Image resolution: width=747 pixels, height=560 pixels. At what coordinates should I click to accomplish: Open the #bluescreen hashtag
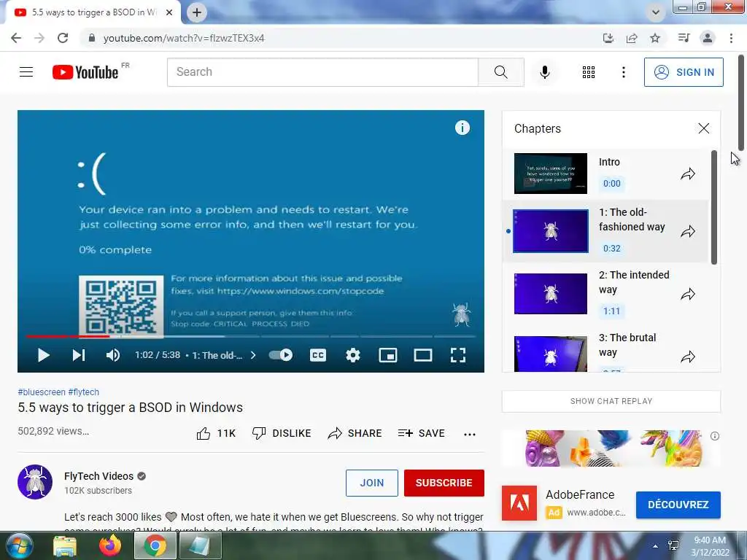click(x=42, y=392)
